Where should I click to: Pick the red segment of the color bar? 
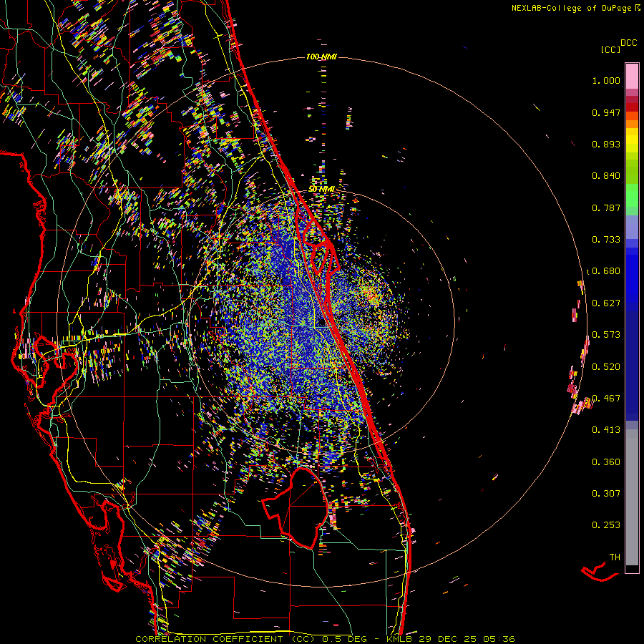click(632, 107)
